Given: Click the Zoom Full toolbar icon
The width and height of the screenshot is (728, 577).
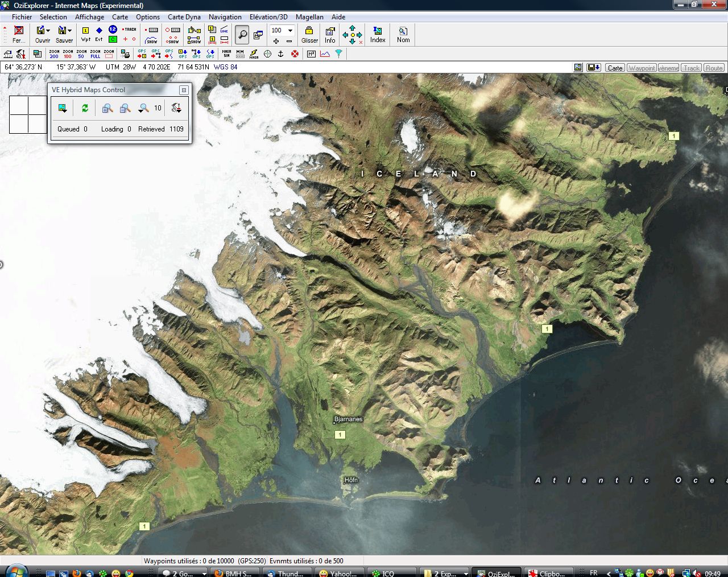Looking at the screenshot, I should pyautogui.click(x=95, y=54).
